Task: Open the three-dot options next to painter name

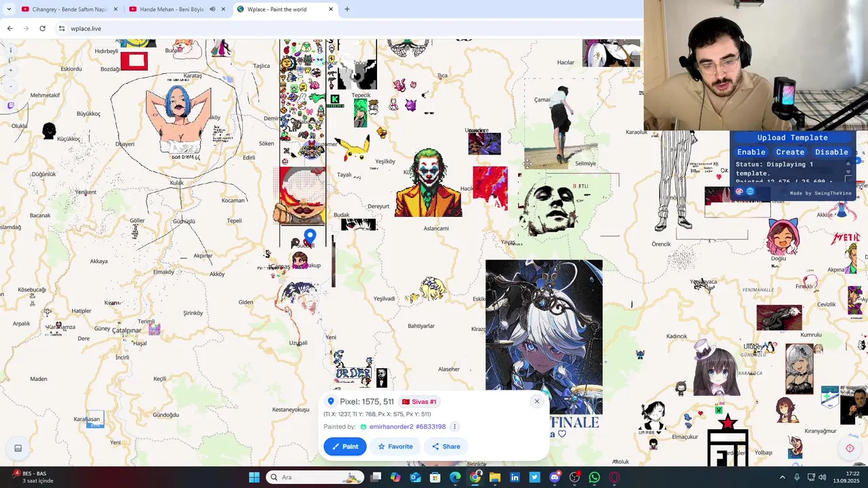Action: click(455, 426)
